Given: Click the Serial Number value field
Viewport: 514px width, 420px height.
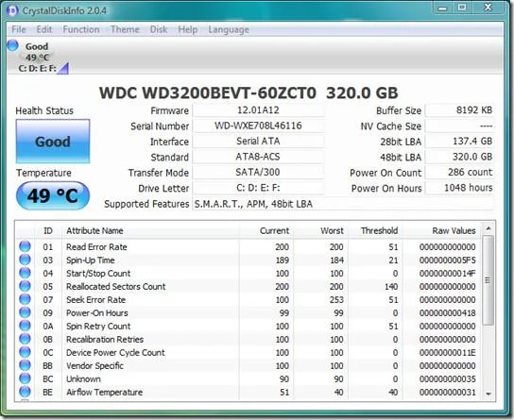Looking at the screenshot, I should (x=258, y=126).
